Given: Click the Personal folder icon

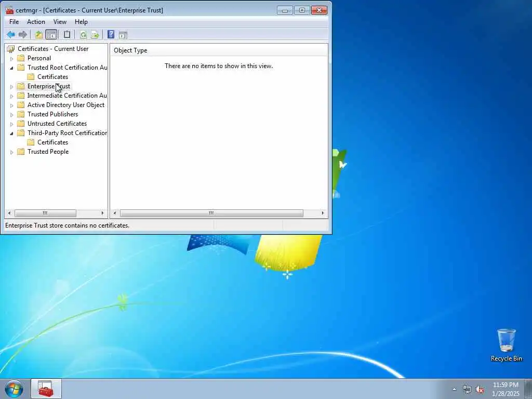Looking at the screenshot, I should click(x=21, y=58).
